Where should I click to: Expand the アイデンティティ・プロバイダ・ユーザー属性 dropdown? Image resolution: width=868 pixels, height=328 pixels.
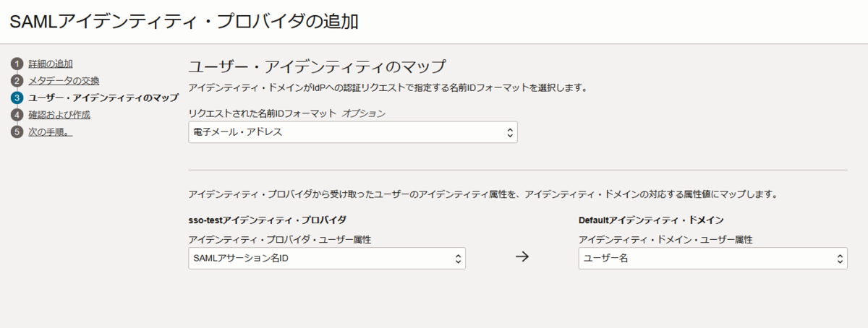(x=327, y=259)
